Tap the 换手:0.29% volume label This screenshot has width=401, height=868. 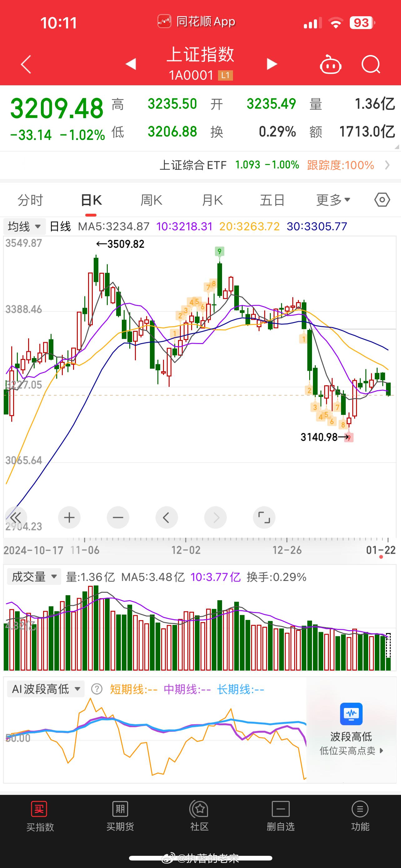click(276, 577)
